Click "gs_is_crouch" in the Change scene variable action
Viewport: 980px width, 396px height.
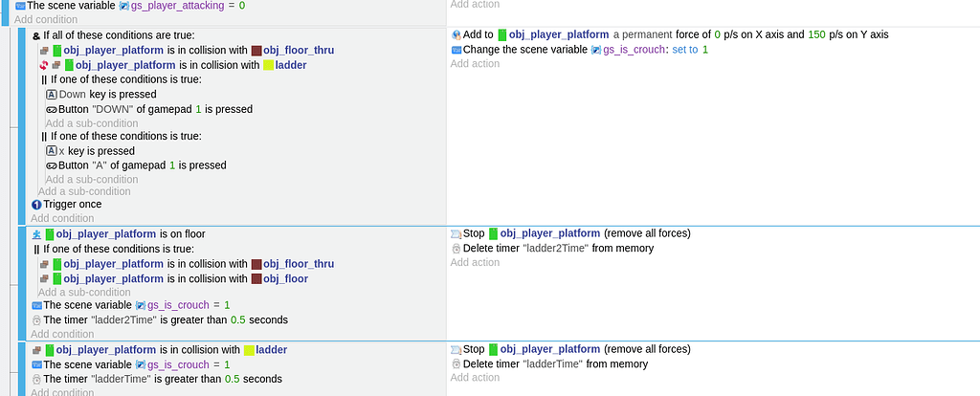[x=634, y=50]
